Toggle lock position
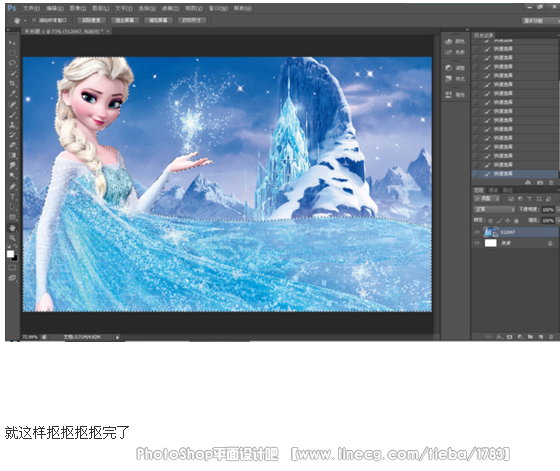Image resolution: width=560 pixels, height=471 pixels. point(508,221)
